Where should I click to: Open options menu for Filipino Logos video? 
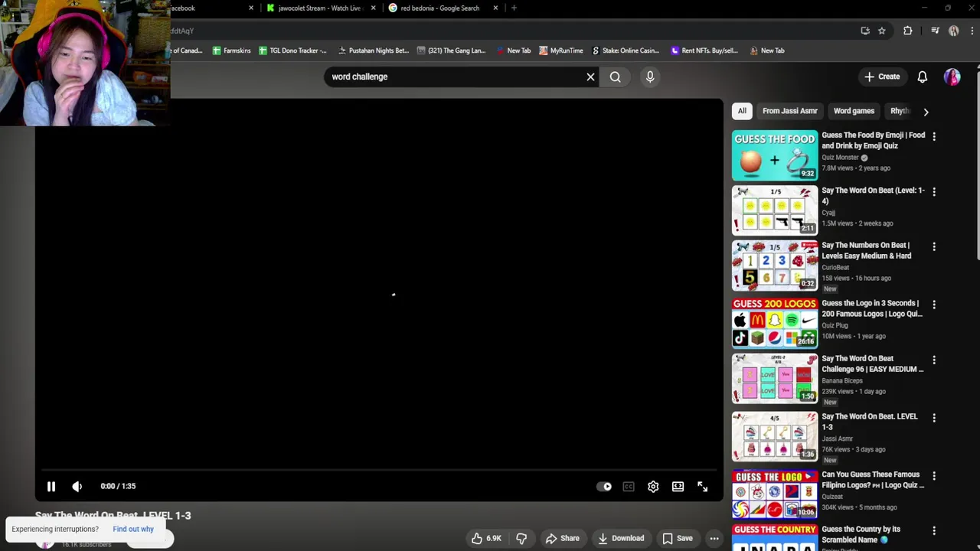[933, 476]
